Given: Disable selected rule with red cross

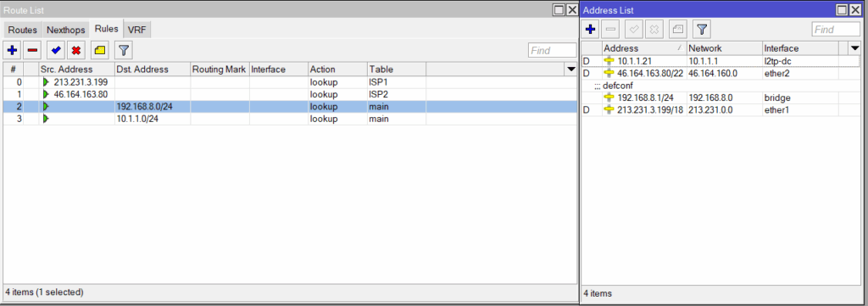Looking at the screenshot, I should [x=76, y=50].
